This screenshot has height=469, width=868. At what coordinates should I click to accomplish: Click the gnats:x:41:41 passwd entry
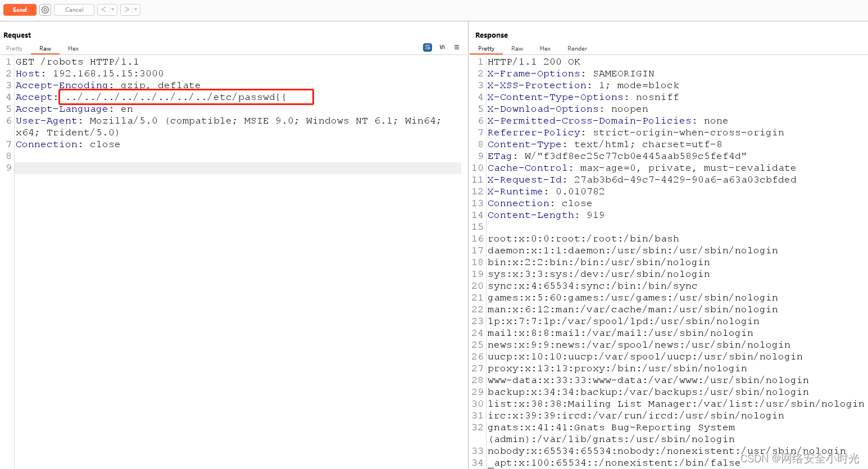pyautogui.click(x=611, y=433)
